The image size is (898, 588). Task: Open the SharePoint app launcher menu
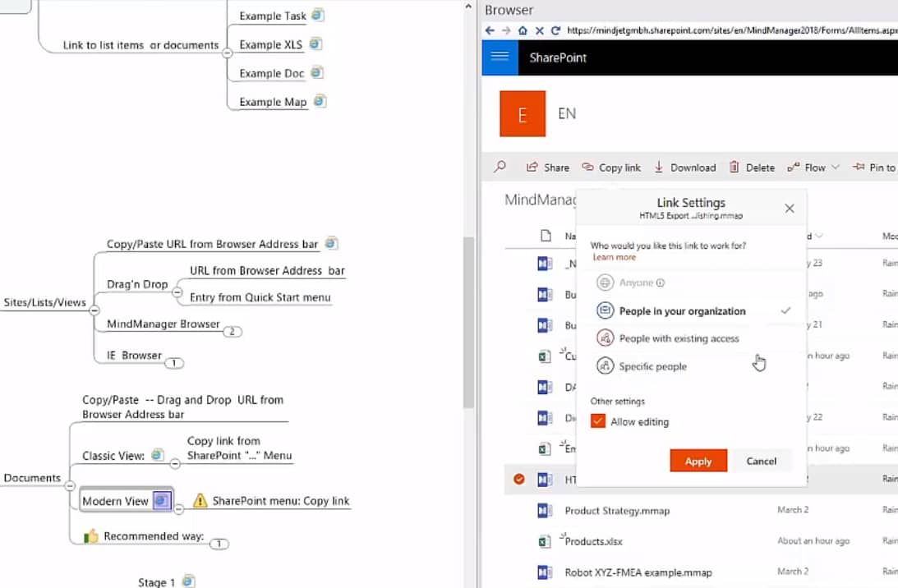(500, 57)
